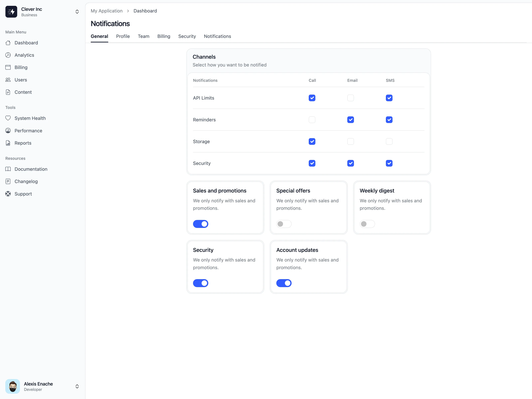Viewport: 532px width, 399px height.
Task: Click the Performance gauge icon
Action: pos(8,131)
